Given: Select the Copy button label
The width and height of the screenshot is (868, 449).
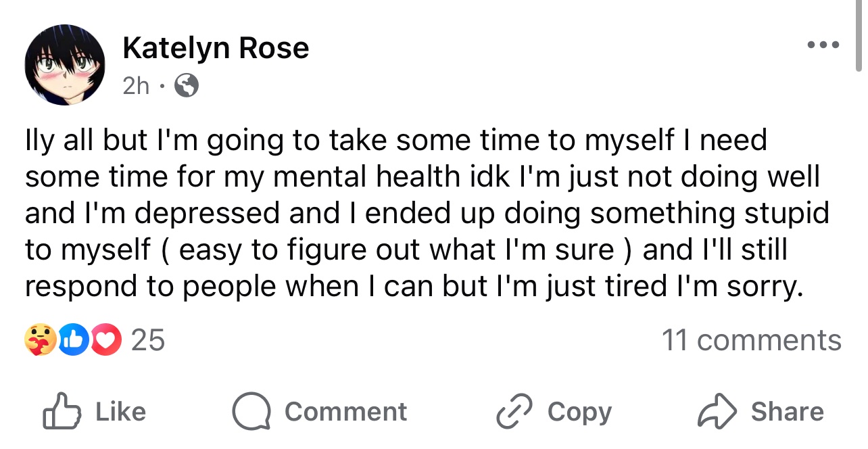Looking at the screenshot, I should point(579,412).
